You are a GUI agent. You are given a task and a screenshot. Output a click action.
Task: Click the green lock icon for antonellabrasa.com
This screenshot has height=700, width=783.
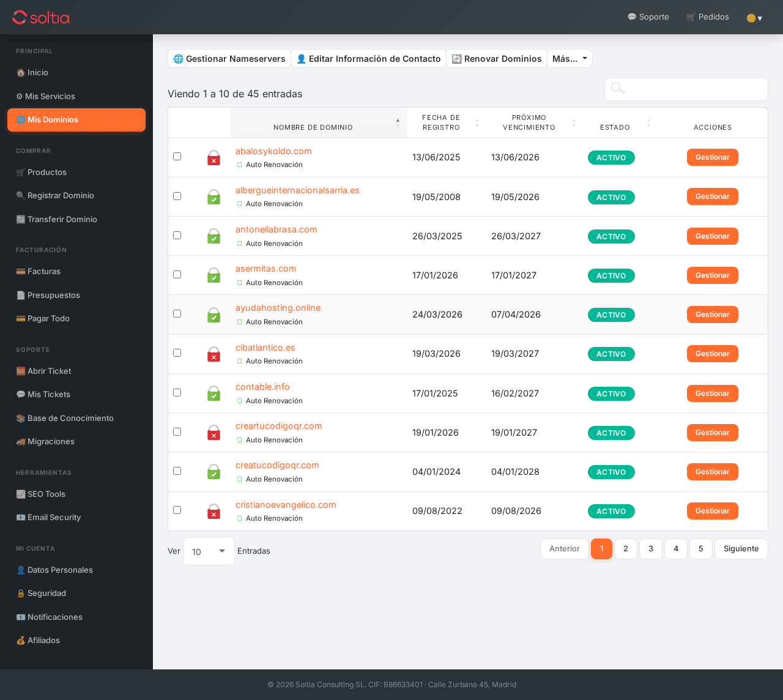point(213,236)
